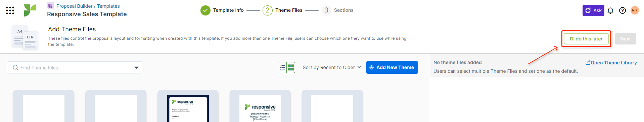
Task: Open the Ask AI assistant
Action: click(593, 10)
